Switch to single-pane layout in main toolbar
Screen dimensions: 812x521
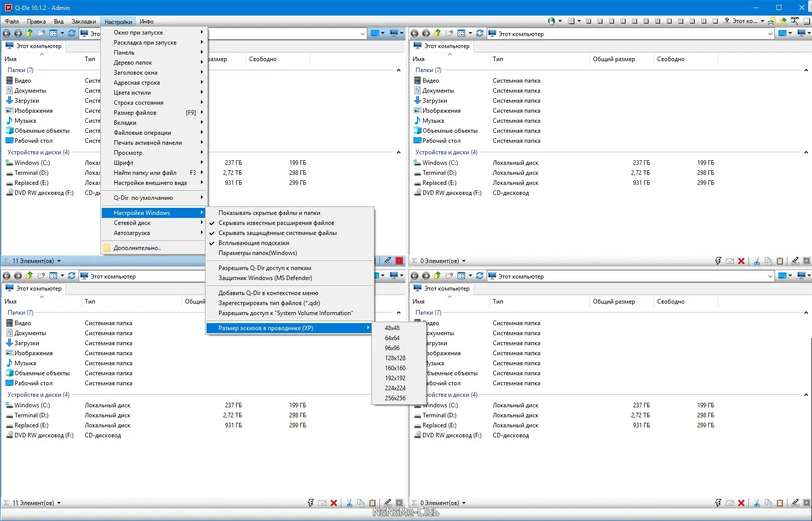pyautogui.click(x=715, y=21)
